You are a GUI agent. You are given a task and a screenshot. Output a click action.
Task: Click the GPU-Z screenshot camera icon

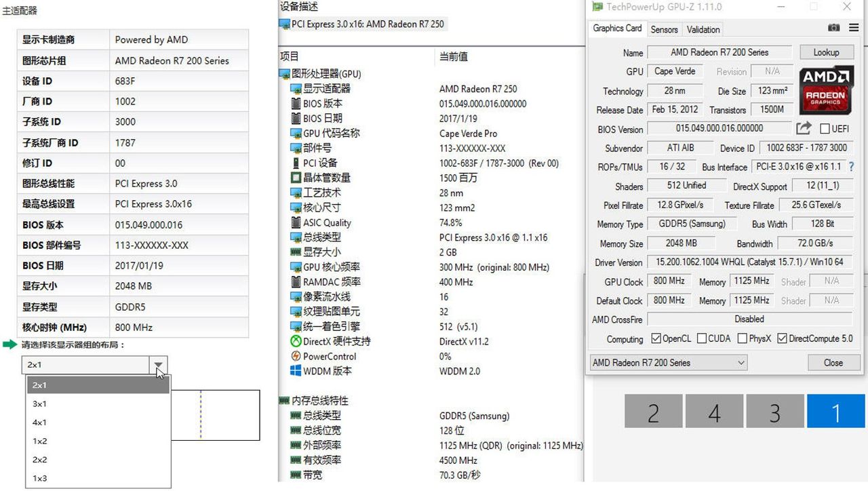click(834, 28)
